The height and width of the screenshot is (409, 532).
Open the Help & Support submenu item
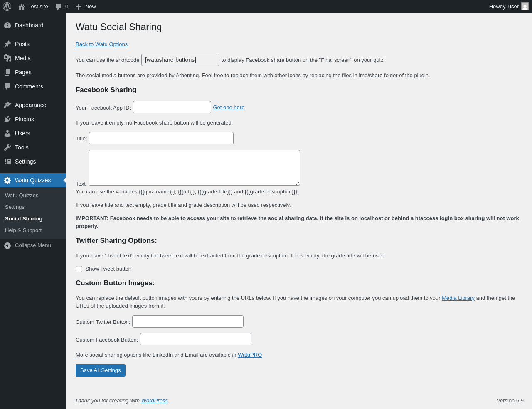coord(23,230)
